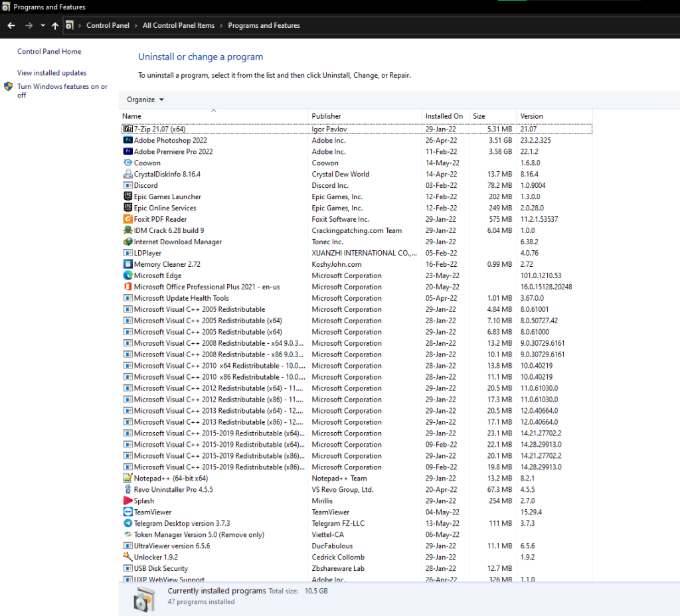Viewport: 680px width, 616px height.
Task: Sort the list by Name column
Action: (214, 116)
